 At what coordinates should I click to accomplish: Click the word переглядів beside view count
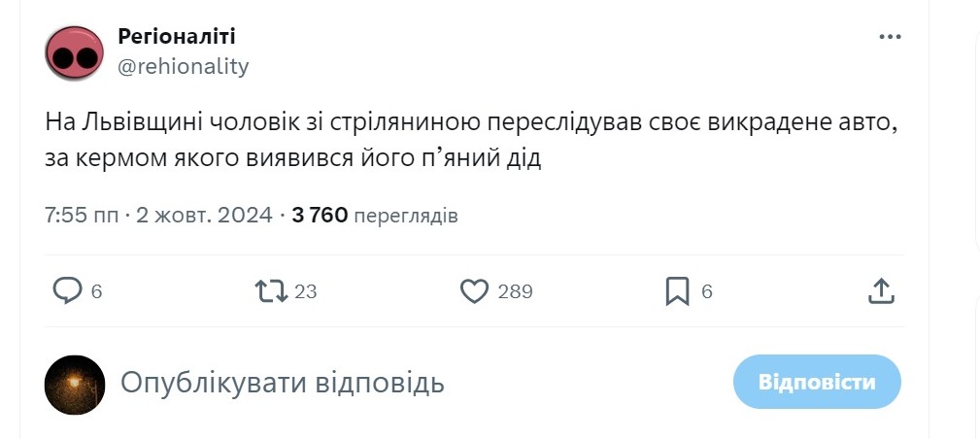click(x=405, y=216)
